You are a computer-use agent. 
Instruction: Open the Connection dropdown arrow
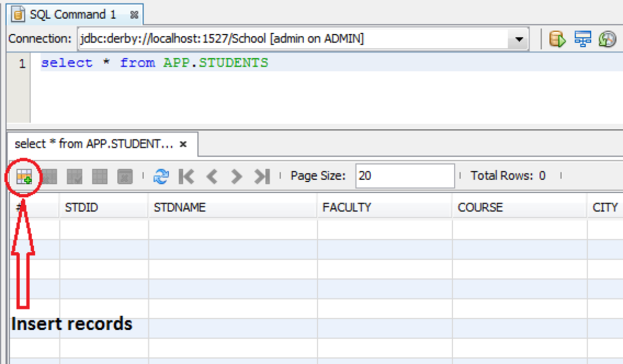pos(518,39)
